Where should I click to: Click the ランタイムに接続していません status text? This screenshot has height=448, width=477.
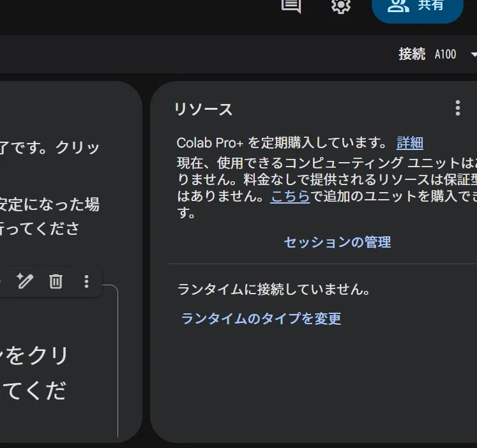point(273,289)
